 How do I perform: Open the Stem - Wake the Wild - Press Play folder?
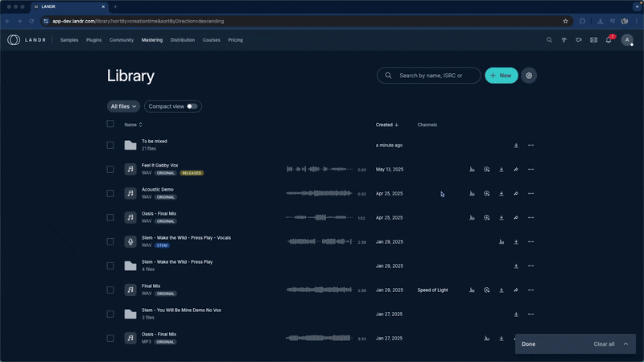coord(177,262)
